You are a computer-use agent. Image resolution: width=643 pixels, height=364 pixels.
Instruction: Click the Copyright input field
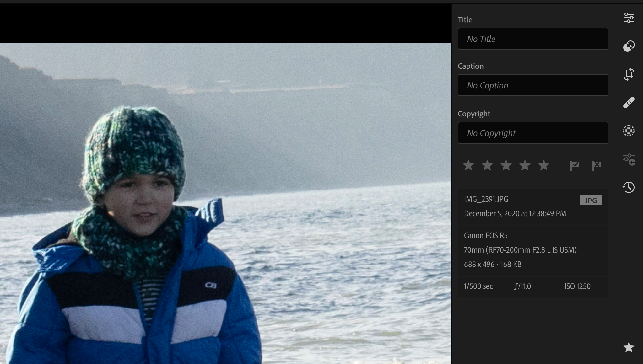[533, 133]
